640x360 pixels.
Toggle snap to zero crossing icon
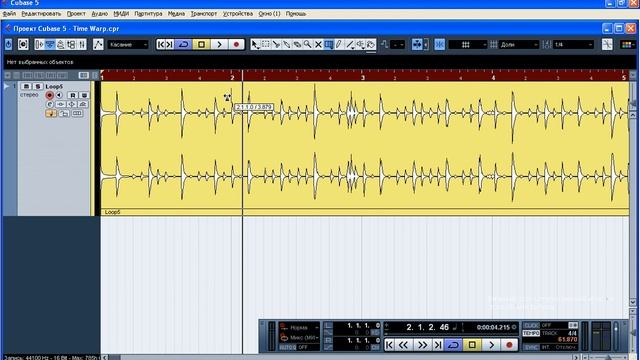(607, 44)
